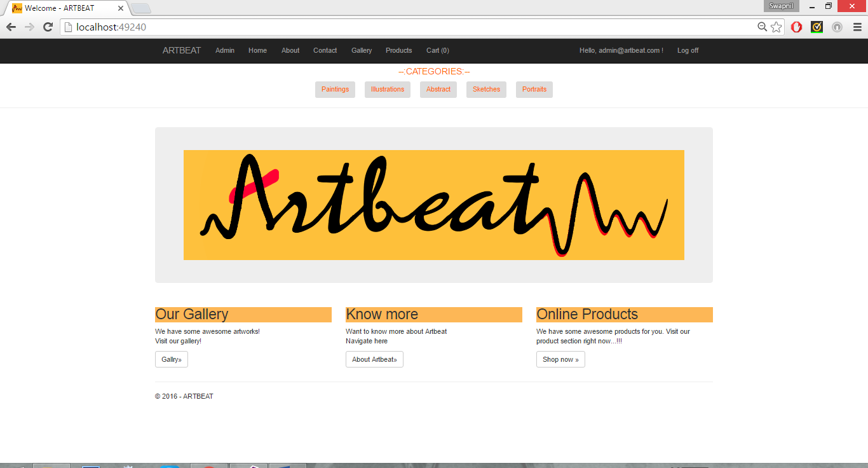Click the localhost address bar

coord(254,27)
